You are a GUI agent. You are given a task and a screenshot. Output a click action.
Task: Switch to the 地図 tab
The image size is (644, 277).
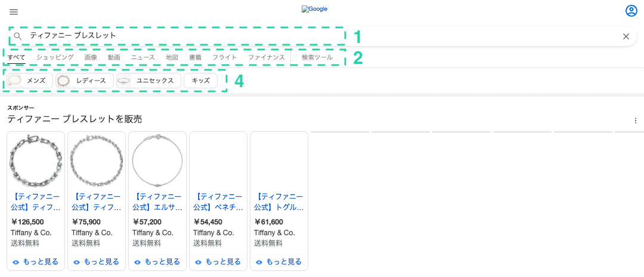[x=172, y=57]
